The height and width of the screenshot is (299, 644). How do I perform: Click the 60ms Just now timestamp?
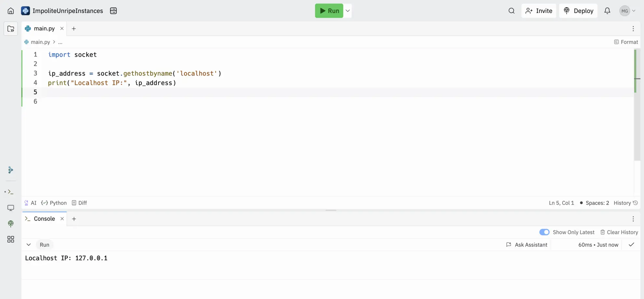(598, 245)
